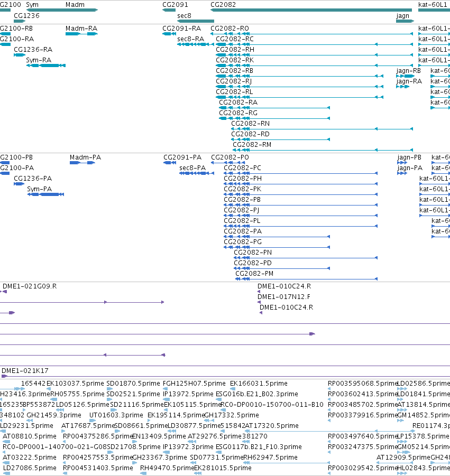The image size is (450, 476).
Task: Choose EST RH49470.5prime
Action: click(x=167, y=468)
